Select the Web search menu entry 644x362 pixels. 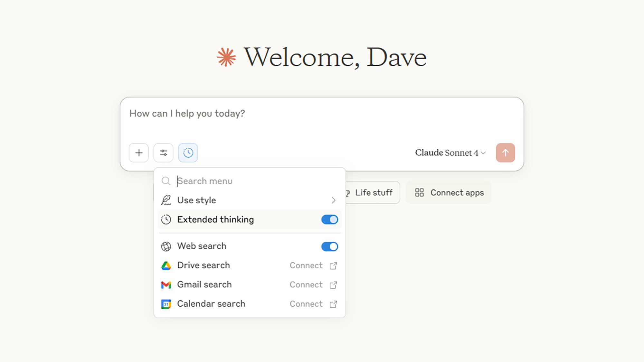tap(250, 246)
